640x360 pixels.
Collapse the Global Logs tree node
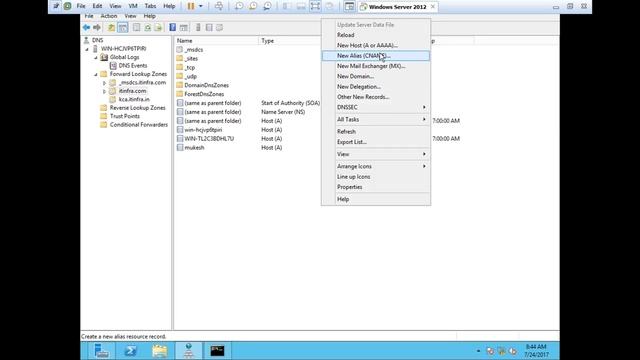click(96, 58)
